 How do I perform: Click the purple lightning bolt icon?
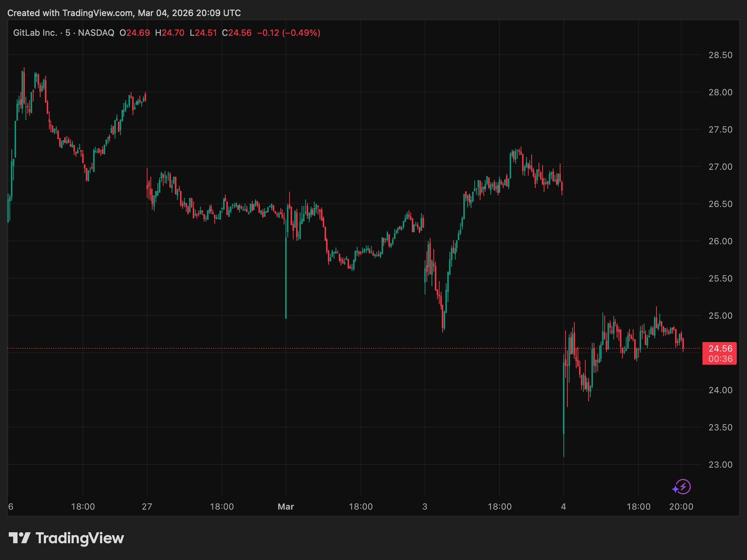click(x=681, y=487)
